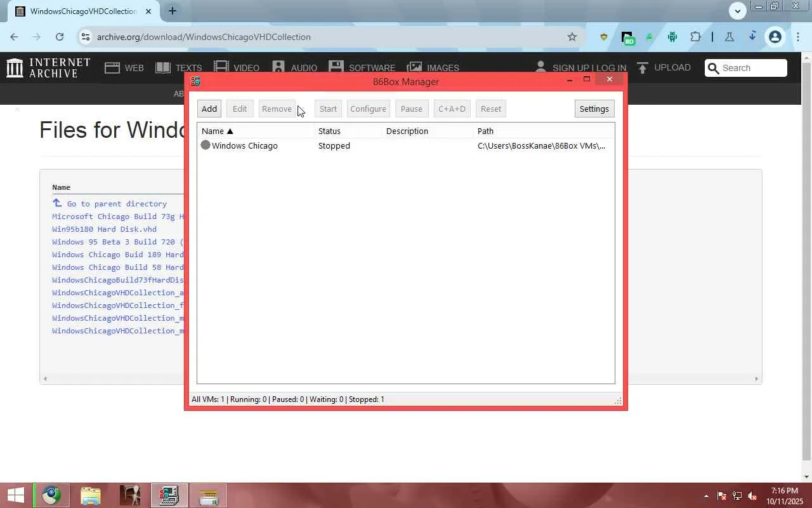812x508 pixels.
Task: Show hidden system tray icons
Action: 706,496
